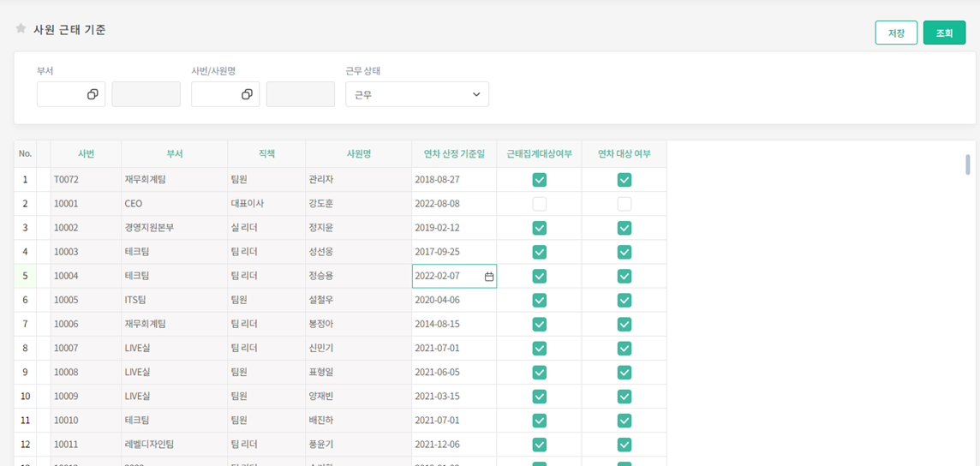
Task: Select the 2018-08-27 date cell for 관리자
Action: point(454,180)
